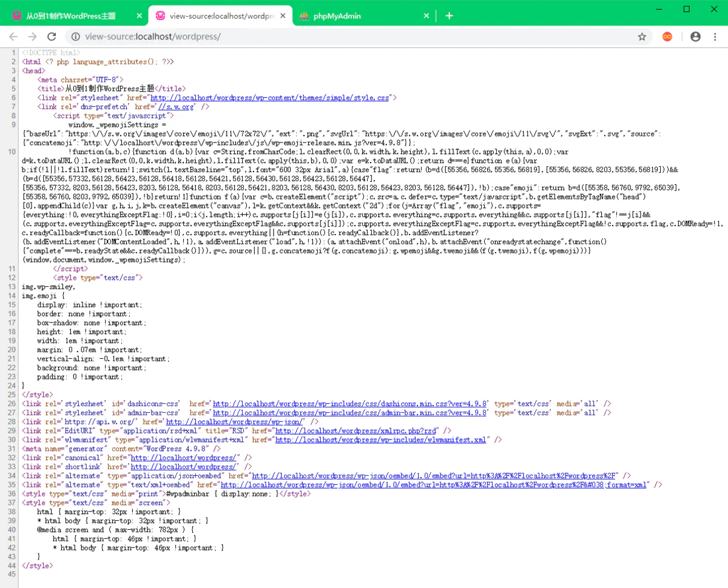The height and width of the screenshot is (588, 728).
Task: Click the 'img.emoji {' line
Action: click(x=43, y=296)
